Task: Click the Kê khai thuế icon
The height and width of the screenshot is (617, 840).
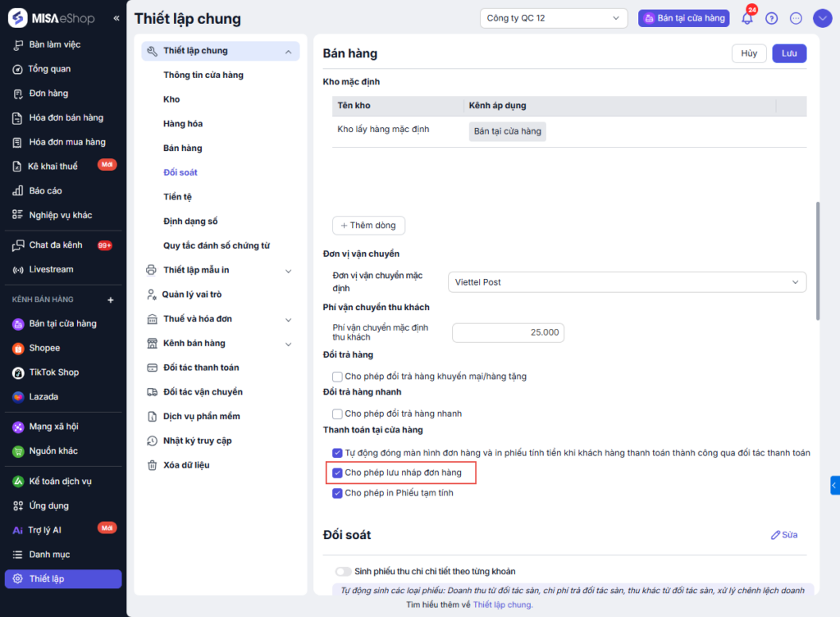Action: (x=18, y=167)
